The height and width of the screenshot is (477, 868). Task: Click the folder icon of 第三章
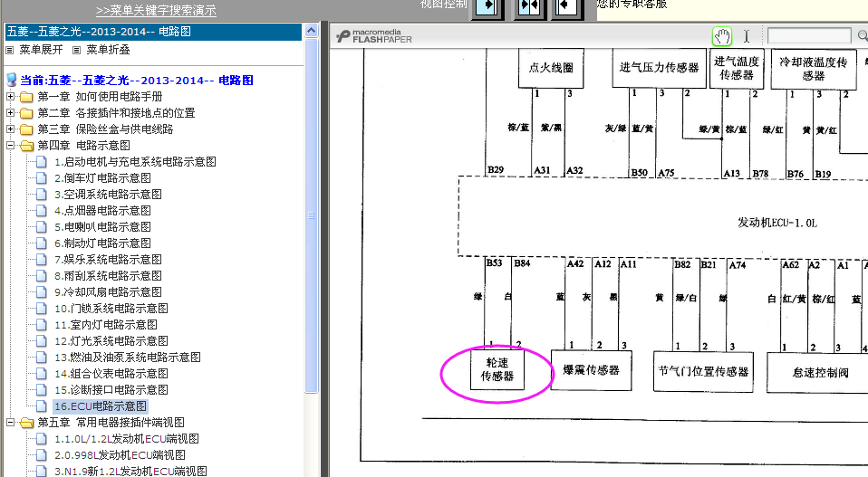click(x=26, y=130)
